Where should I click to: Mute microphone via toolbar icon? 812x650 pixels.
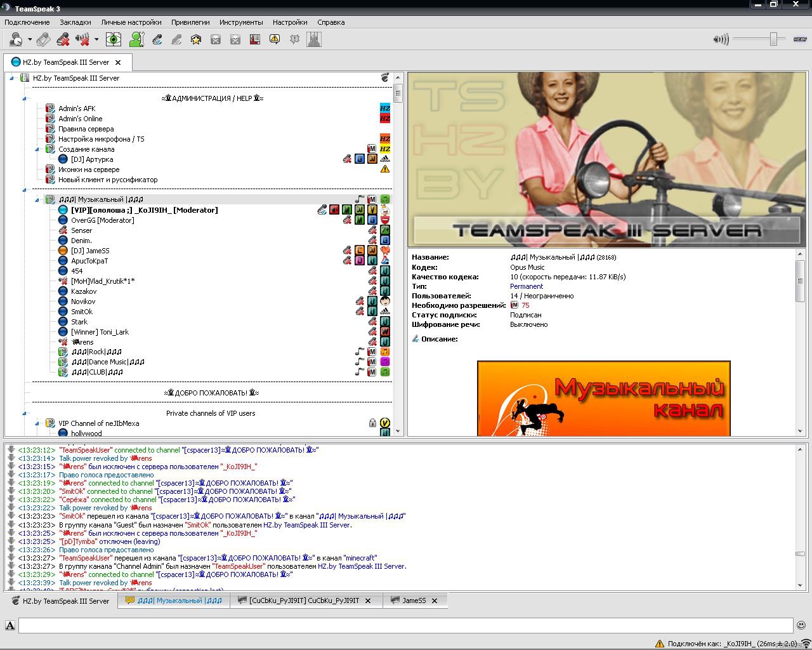coord(63,39)
